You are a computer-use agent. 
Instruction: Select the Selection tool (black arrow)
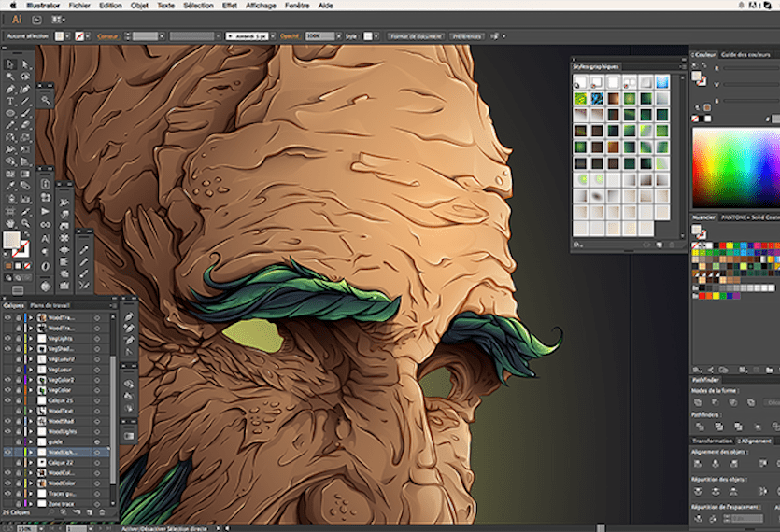[x=10, y=64]
